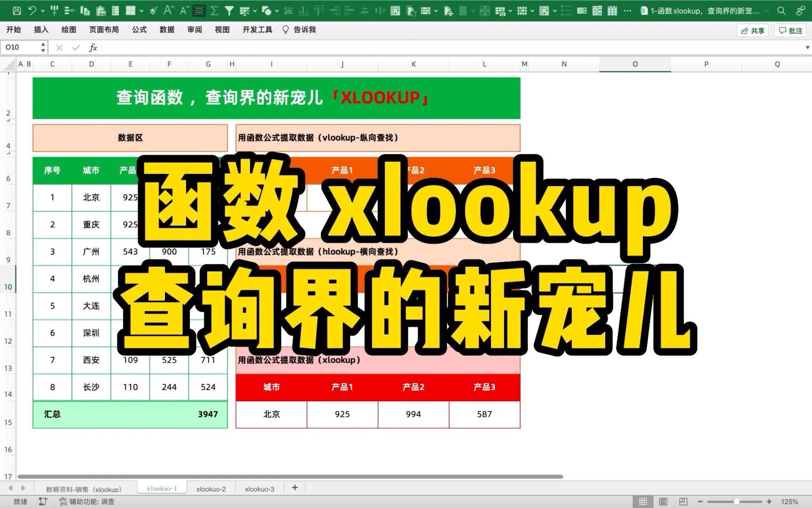Click the 125% zoom level value

point(789,501)
